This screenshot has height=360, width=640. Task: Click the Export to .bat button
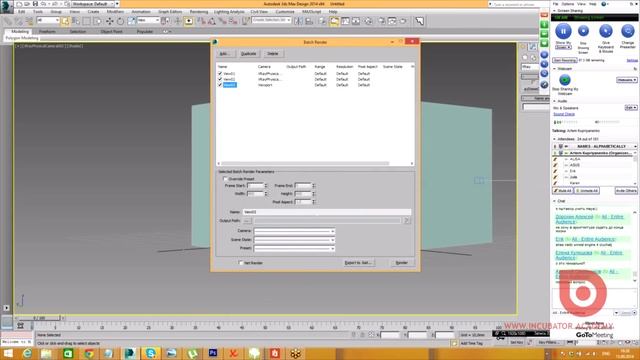[x=358, y=263]
